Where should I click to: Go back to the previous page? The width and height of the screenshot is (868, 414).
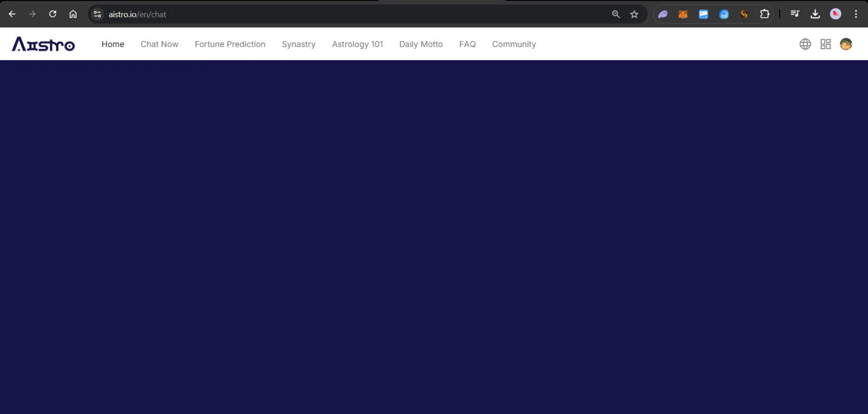(x=12, y=14)
